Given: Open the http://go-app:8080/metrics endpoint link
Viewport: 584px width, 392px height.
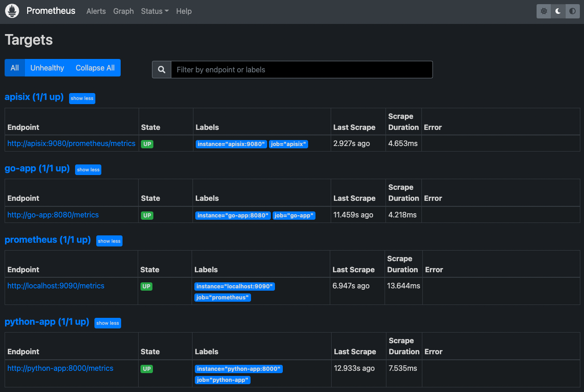Looking at the screenshot, I should click(x=53, y=215).
